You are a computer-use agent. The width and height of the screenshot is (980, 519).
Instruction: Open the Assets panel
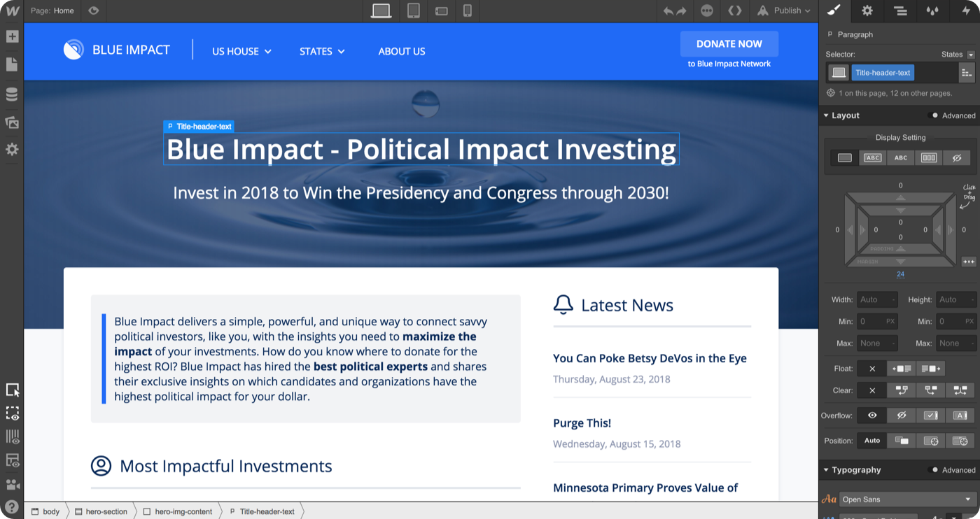[x=12, y=122]
